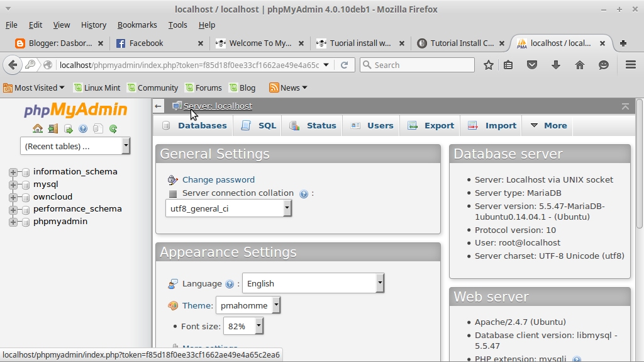
Task: Bookmark this page star icon
Action: (x=488, y=65)
